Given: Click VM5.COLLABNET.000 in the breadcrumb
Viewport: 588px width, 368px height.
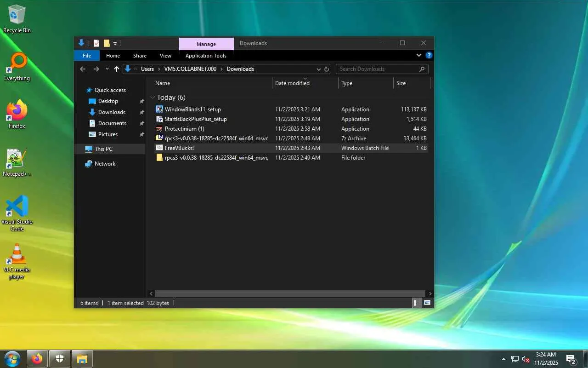Looking at the screenshot, I should (190, 69).
